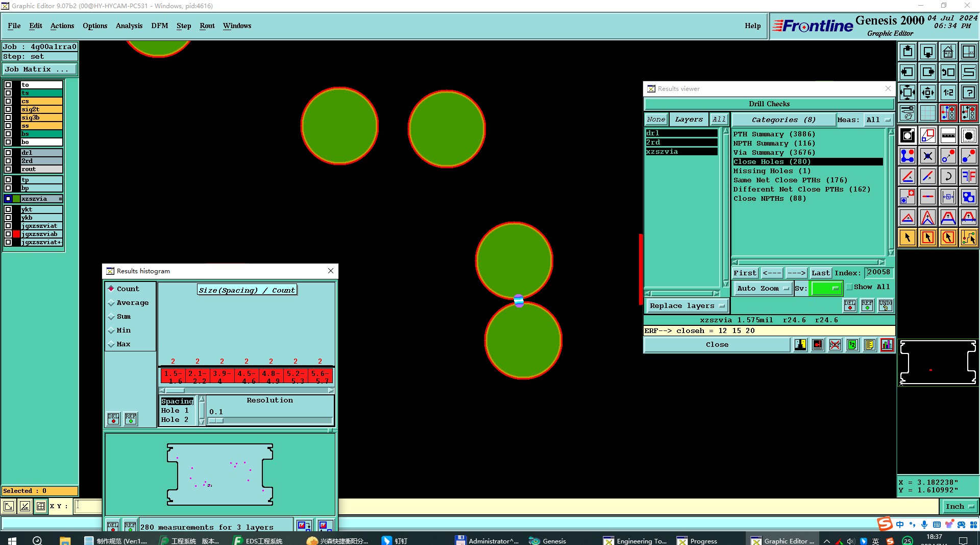The width and height of the screenshot is (980, 545).
Task: Open the Job Matrix button menu
Action: click(40, 69)
